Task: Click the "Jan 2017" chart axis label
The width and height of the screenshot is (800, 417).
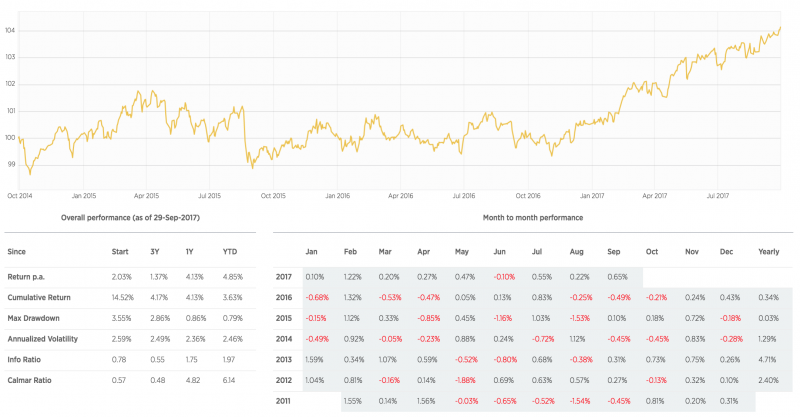Action: [x=592, y=196]
